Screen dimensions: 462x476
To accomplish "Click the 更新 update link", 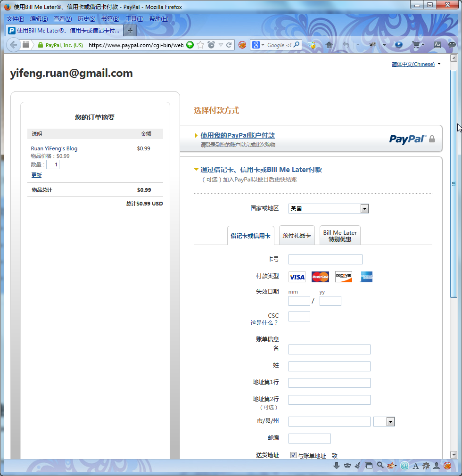I will pos(36,175).
